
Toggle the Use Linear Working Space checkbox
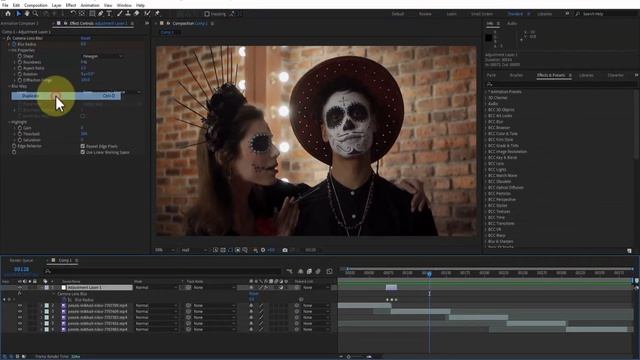pos(83,152)
